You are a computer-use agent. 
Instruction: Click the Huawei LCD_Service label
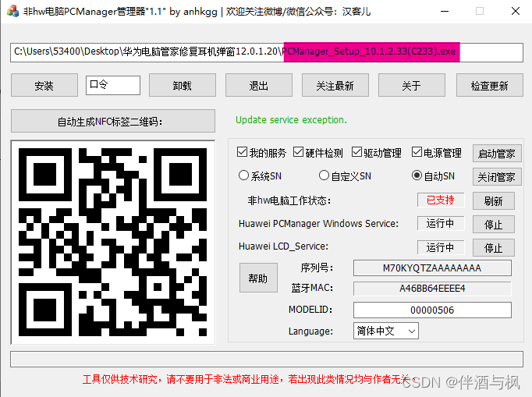(284, 246)
